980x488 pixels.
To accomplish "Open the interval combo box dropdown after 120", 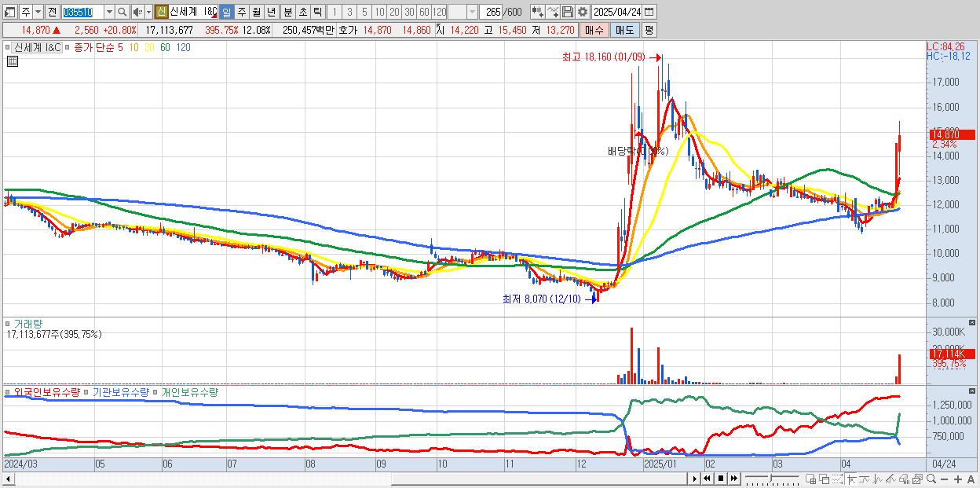I will pos(472,12).
